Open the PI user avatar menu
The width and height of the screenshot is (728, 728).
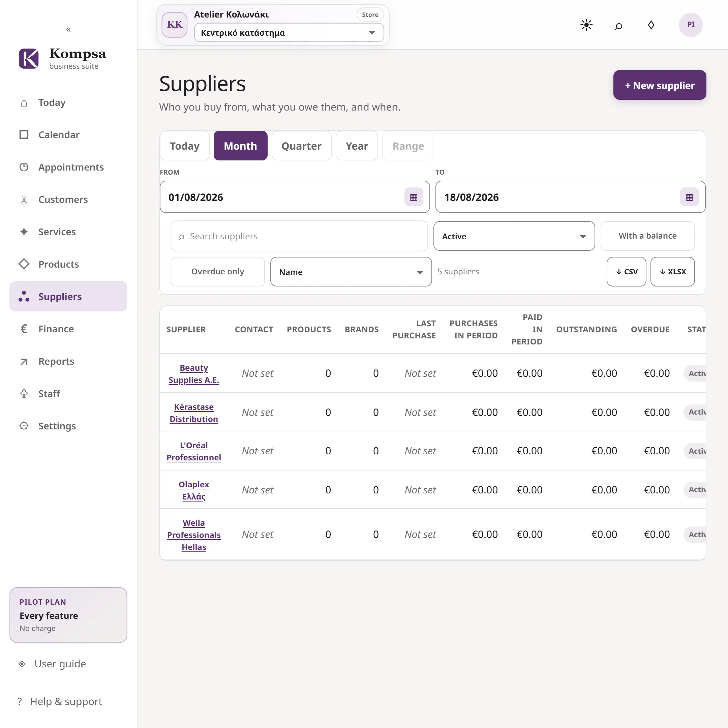click(x=690, y=25)
